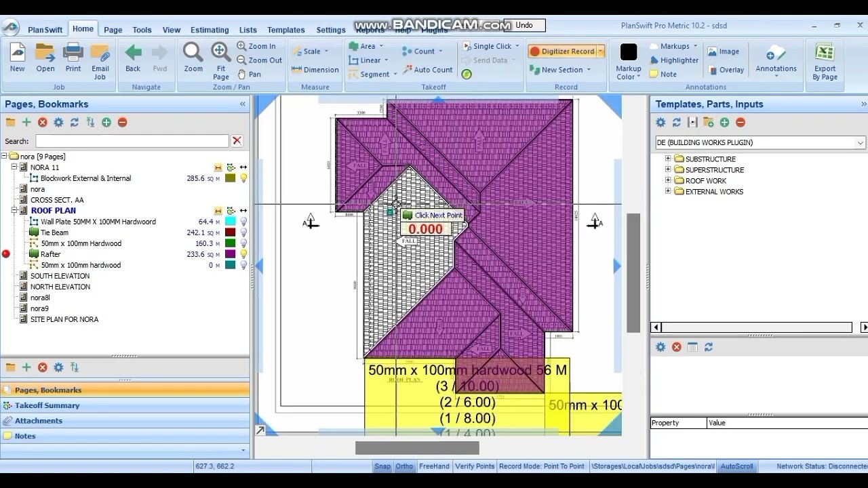The width and height of the screenshot is (868, 488).
Task: Click the Pages panel Search input field
Action: [x=132, y=141]
